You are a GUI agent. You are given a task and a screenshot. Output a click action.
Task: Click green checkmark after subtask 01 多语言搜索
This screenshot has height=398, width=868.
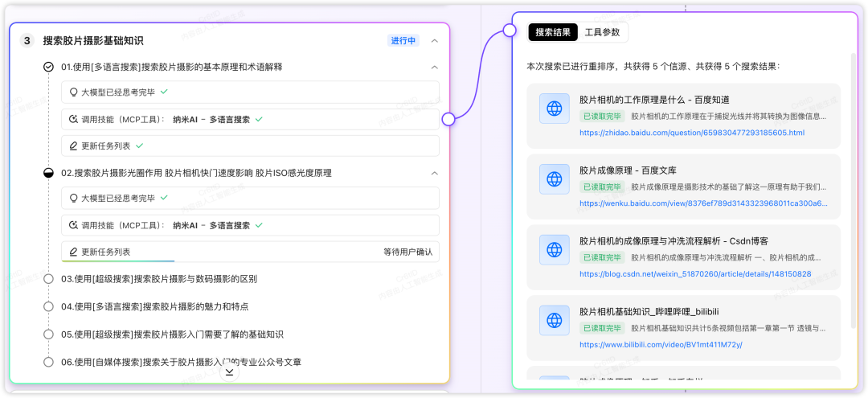259,119
